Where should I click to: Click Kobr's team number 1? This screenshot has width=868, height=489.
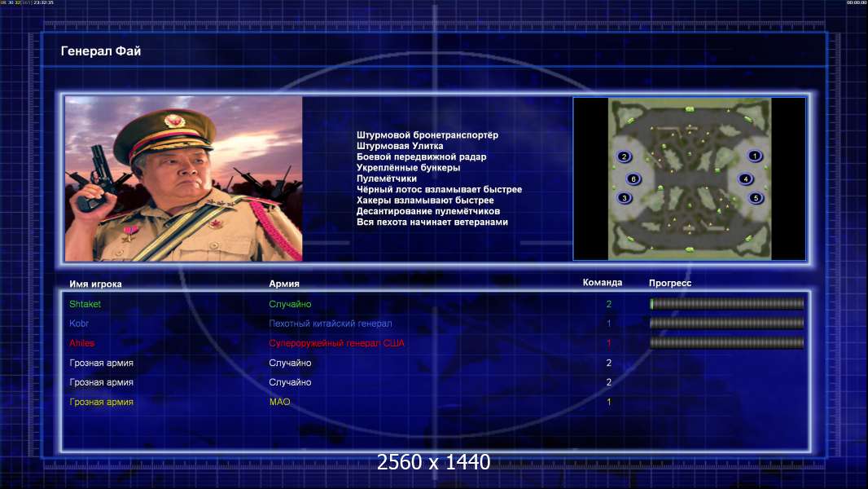pos(609,324)
